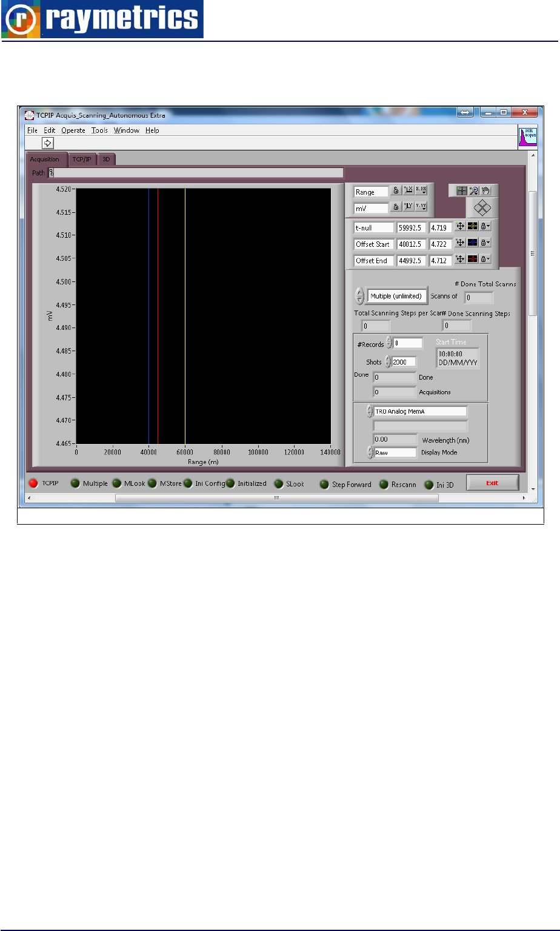Image resolution: width=560 pixels, height=931 pixels.
Task: Click the Offset End position value 44992.5
Action: [x=412, y=260]
